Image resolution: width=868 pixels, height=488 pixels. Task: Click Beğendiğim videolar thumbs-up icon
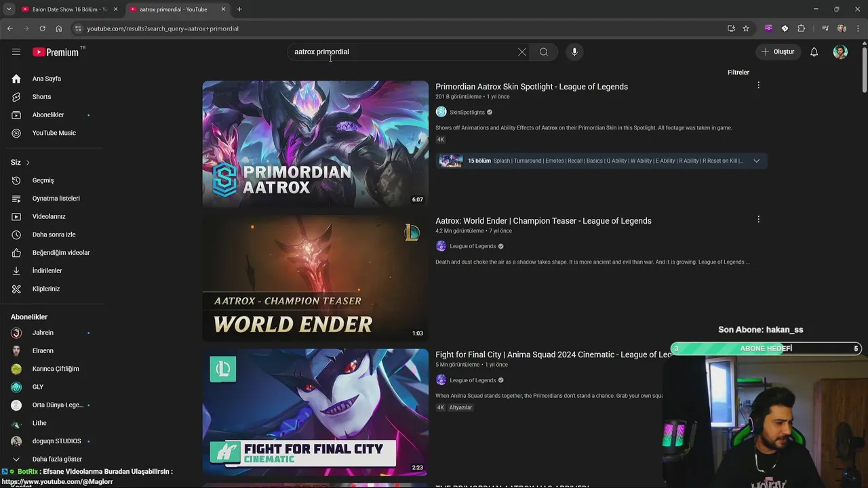point(16,253)
